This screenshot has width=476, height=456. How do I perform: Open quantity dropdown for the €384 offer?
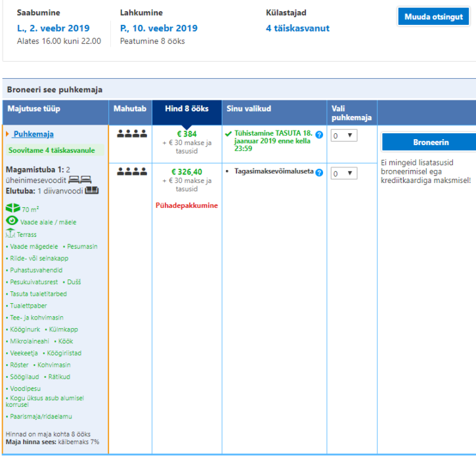343,135
